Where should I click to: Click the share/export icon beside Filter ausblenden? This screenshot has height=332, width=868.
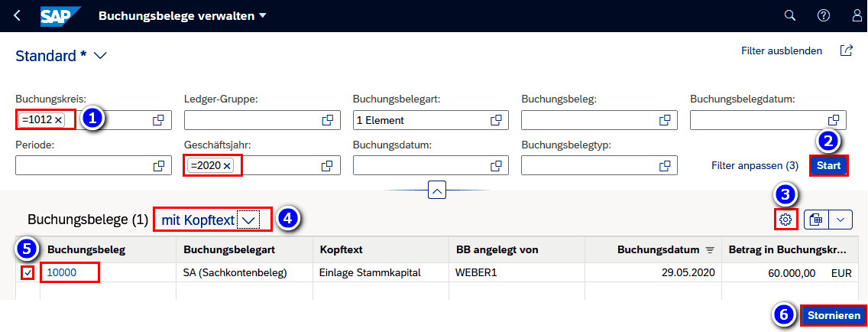pyautogui.click(x=846, y=51)
